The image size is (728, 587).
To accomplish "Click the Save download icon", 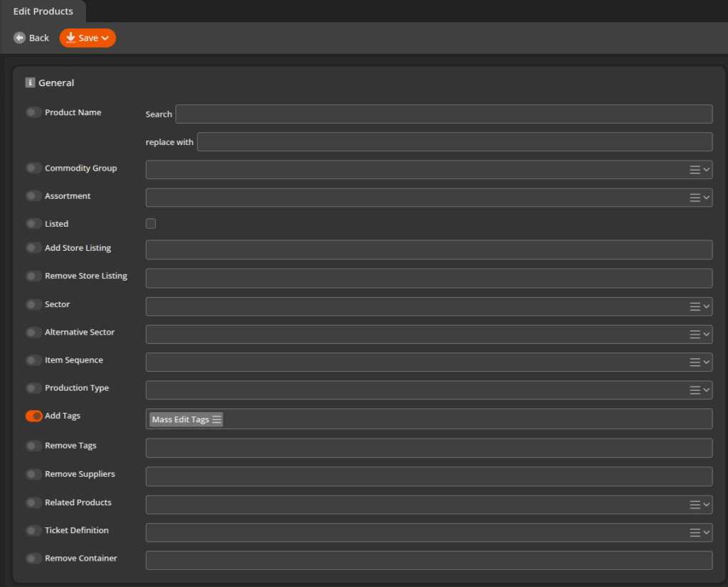I will (70, 38).
